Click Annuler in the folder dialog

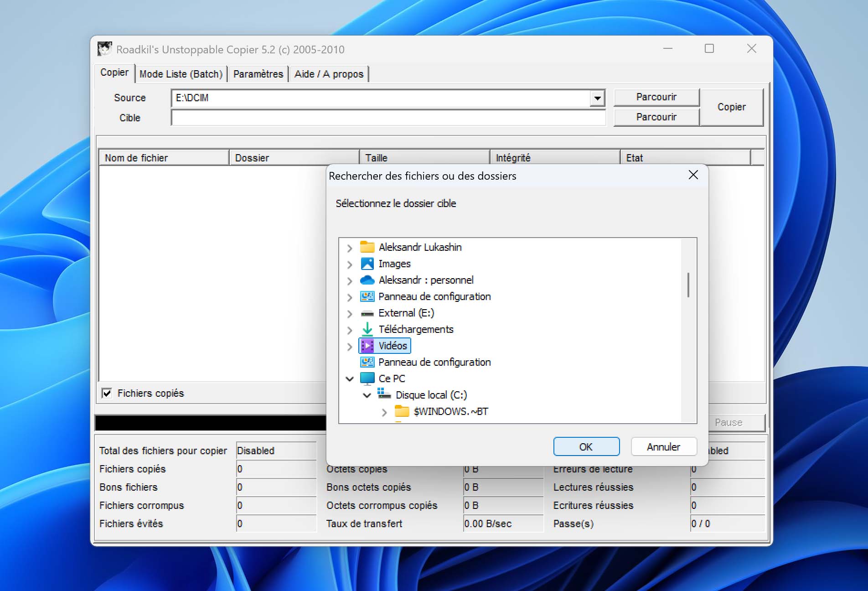(664, 446)
